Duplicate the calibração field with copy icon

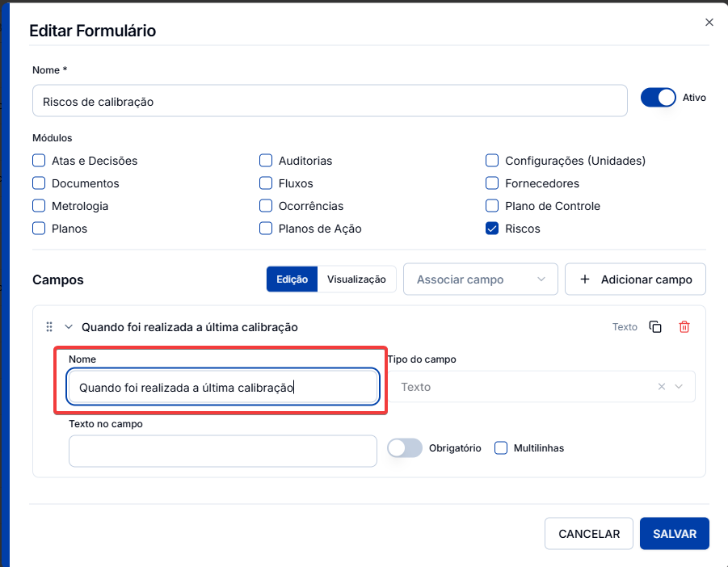[x=655, y=327]
